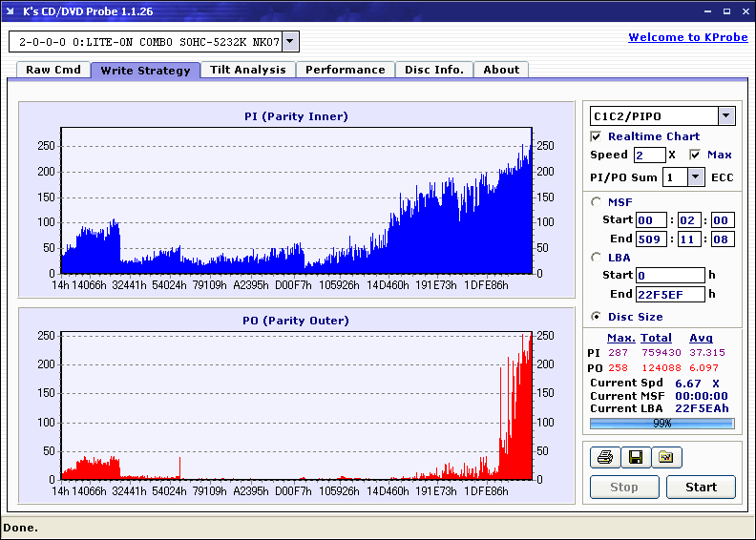
Task: Click the MSF Start frames field
Action: 723,220
